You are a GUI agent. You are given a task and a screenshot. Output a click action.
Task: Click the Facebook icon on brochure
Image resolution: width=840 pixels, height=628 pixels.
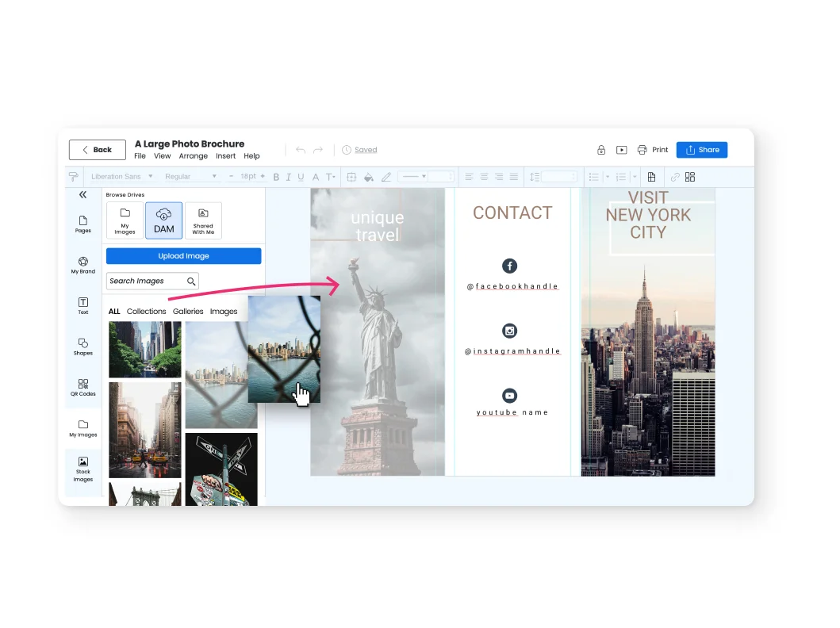coord(509,266)
